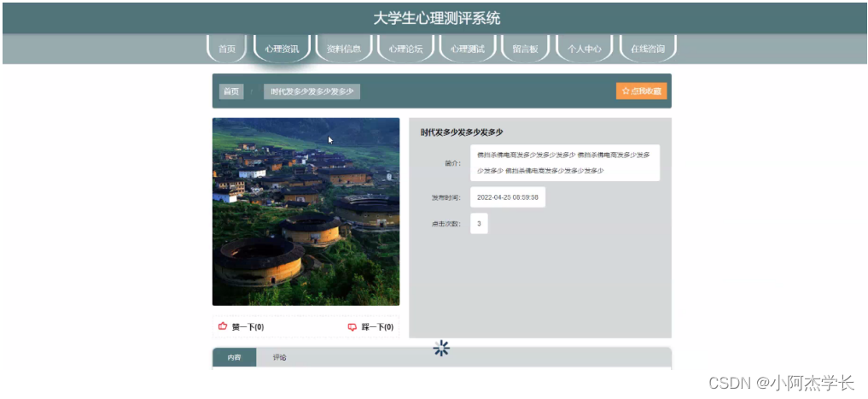Go to 个人中心 in the navigation bar
This screenshot has width=868, height=399.
[585, 49]
